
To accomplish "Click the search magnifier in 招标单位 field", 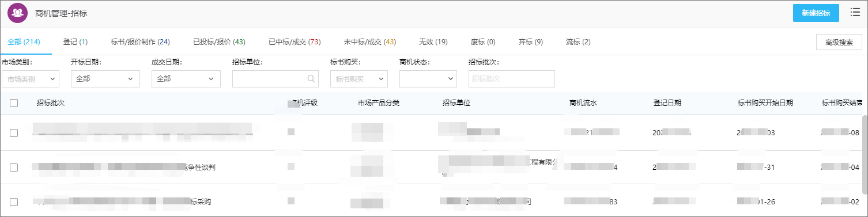I will (x=311, y=79).
